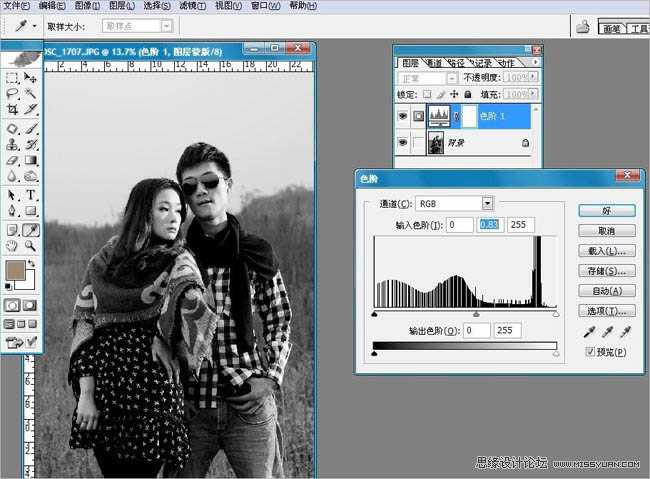
Task: Switch to Standard Mode editing
Action: (12, 306)
